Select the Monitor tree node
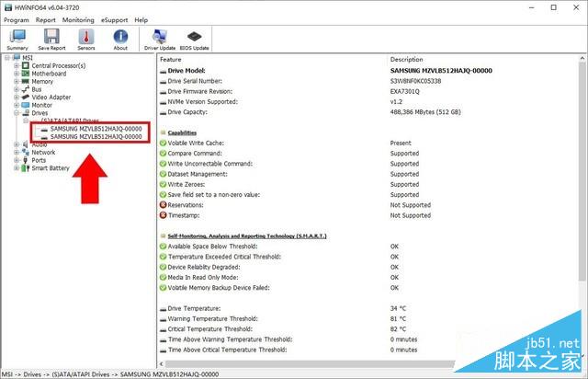588x379 pixels. click(x=41, y=105)
